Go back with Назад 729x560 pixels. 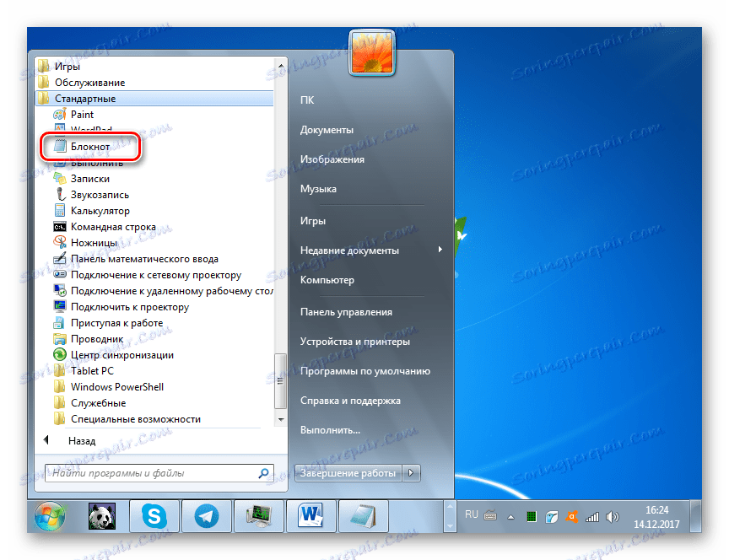pyautogui.click(x=70, y=440)
